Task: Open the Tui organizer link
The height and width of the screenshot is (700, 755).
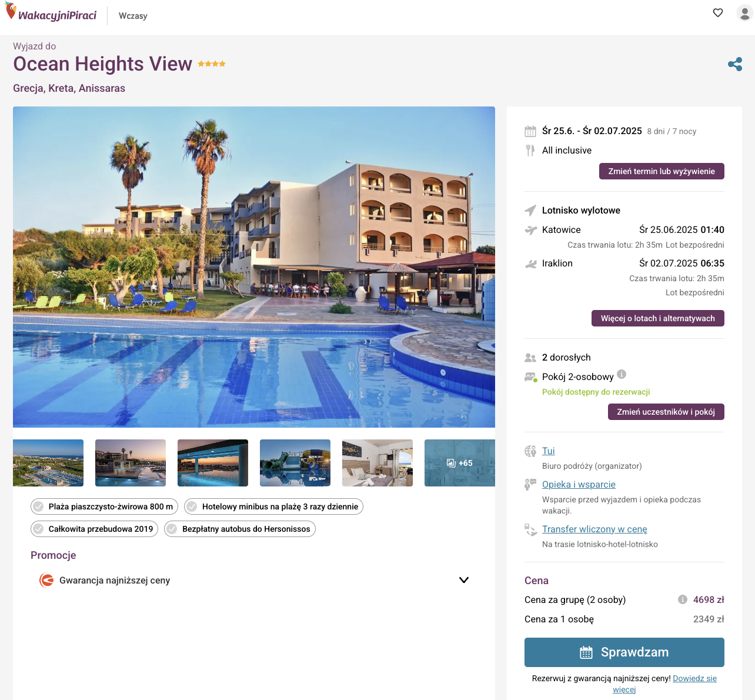Action: (x=549, y=451)
